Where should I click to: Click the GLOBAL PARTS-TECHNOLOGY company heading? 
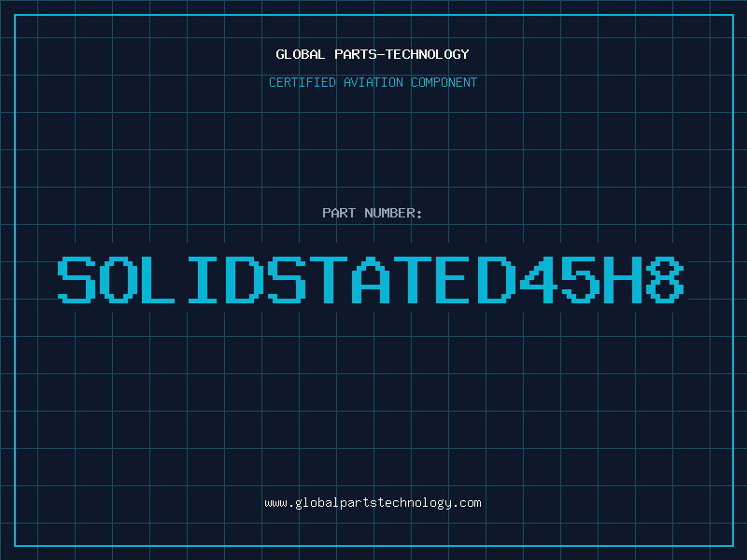(x=373, y=54)
